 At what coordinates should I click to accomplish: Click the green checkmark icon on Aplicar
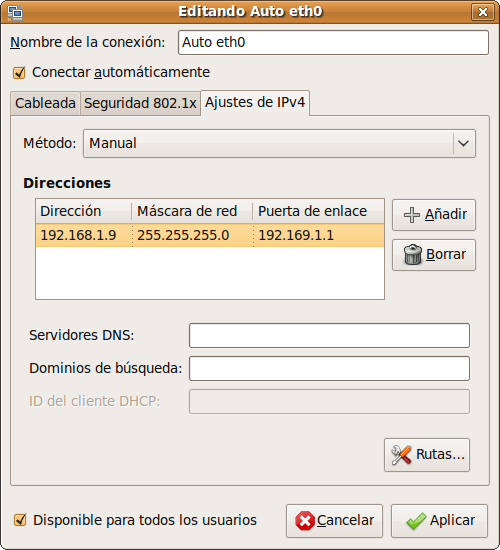click(x=416, y=521)
